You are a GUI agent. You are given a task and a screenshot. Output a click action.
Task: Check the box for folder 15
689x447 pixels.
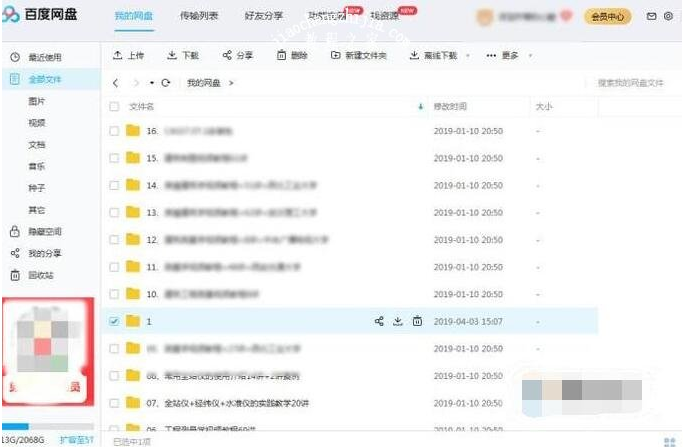click(x=114, y=158)
